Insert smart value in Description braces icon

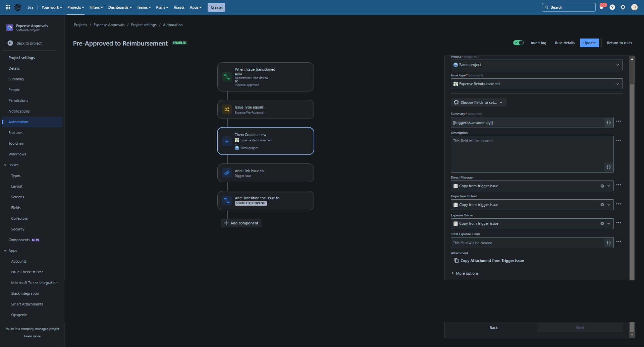(608, 167)
